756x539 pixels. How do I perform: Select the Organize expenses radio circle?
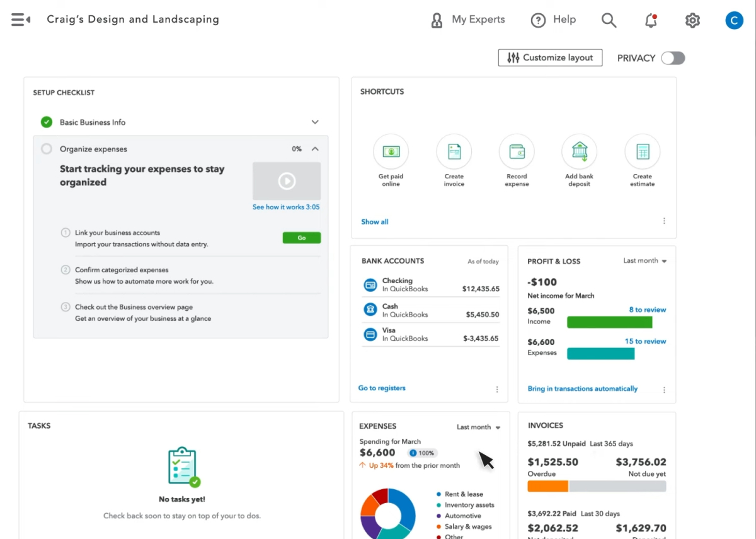(x=47, y=149)
